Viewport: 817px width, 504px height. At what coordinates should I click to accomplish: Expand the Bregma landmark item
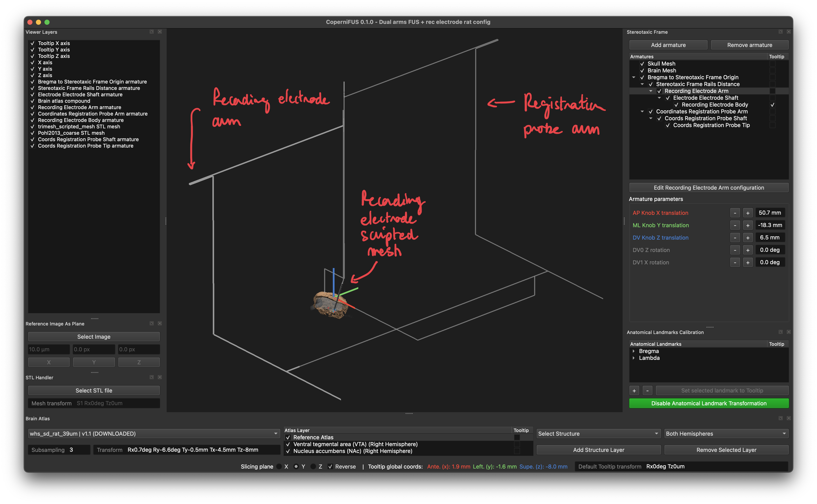(x=634, y=351)
